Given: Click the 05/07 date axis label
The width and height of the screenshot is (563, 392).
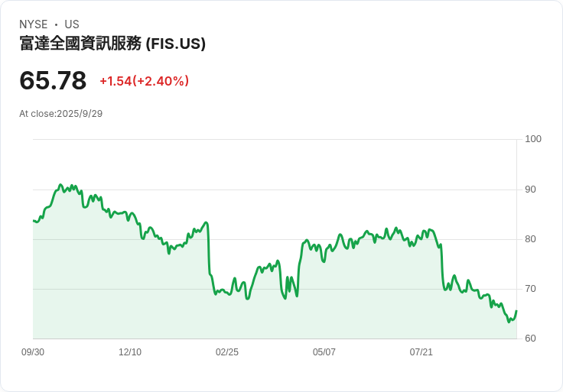Looking at the screenshot, I should click(x=324, y=352).
